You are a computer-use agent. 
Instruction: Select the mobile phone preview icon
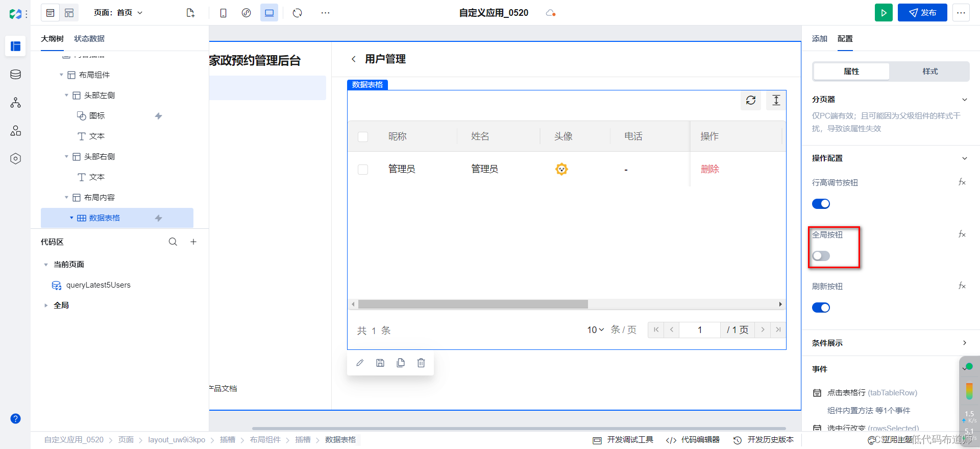[x=223, y=13]
